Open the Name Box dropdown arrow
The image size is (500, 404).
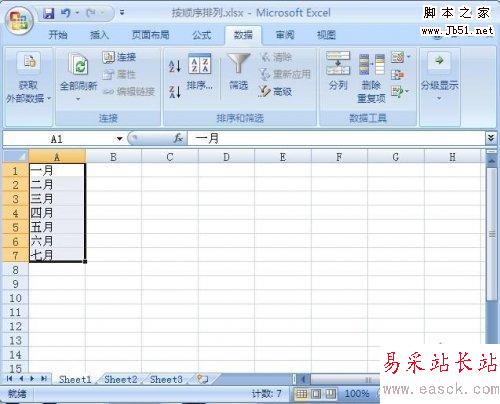[119, 139]
